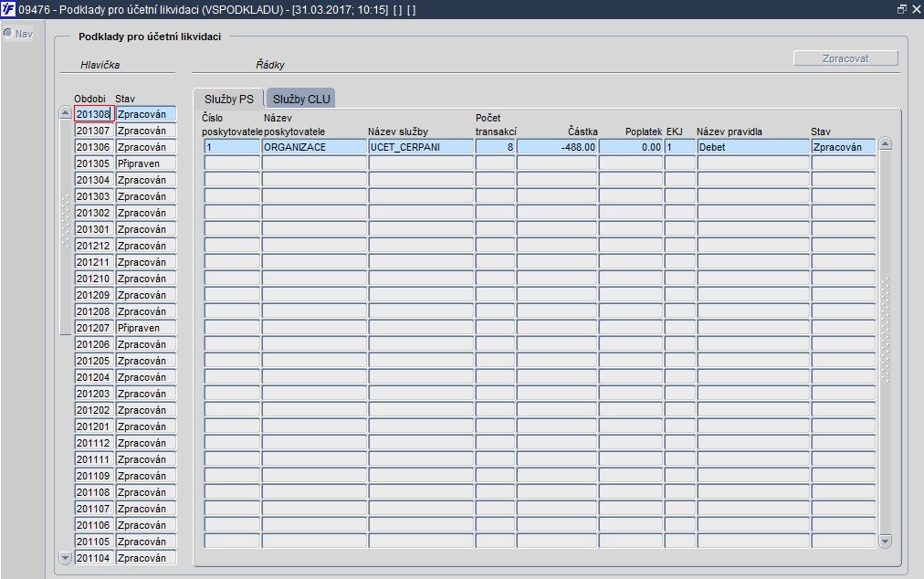Open the Služby PS tab
The height and width of the screenshot is (579, 924).
click(228, 99)
